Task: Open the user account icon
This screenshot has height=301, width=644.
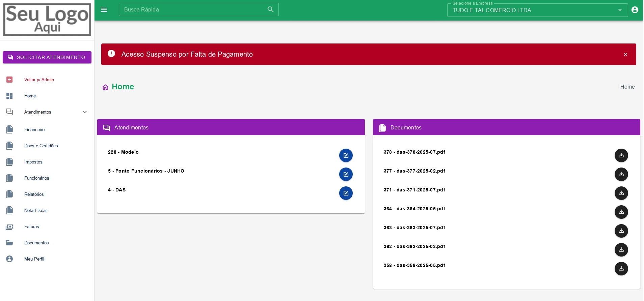Action: [x=635, y=10]
